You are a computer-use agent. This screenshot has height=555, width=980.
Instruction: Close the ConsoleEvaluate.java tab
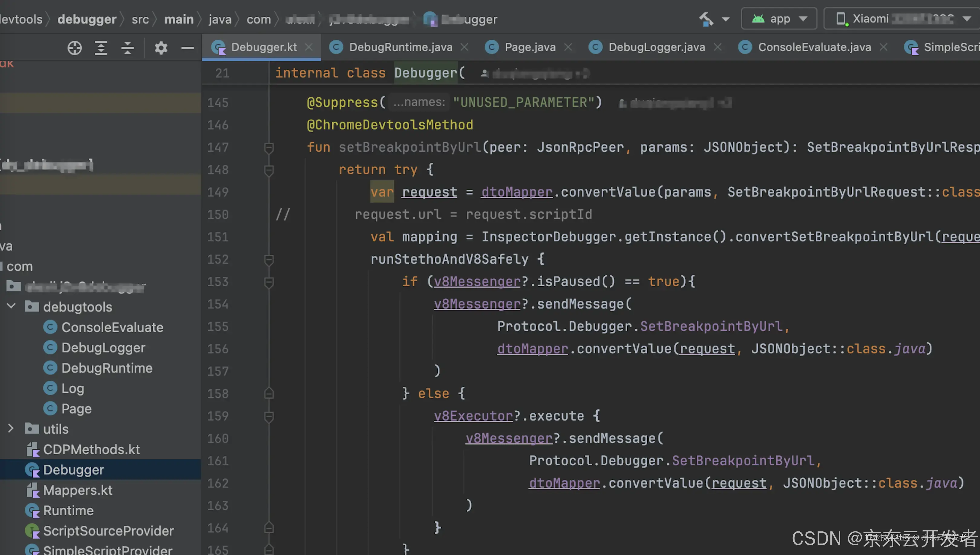click(x=884, y=47)
